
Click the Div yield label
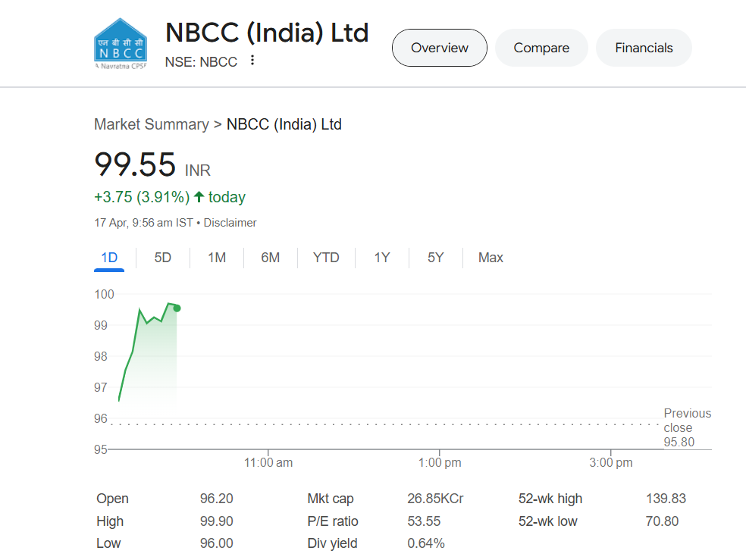(x=332, y=543)
